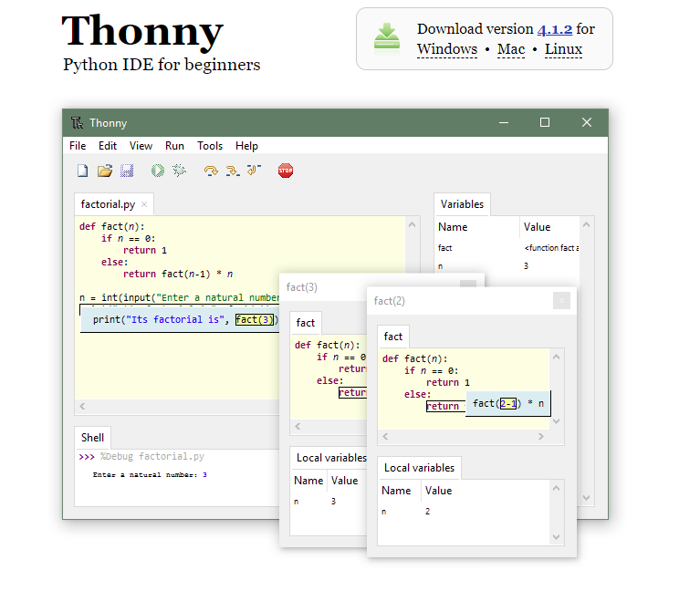Select the 'fact' row in Variables panel
700x591 pixels.
(x=507, y=248)
